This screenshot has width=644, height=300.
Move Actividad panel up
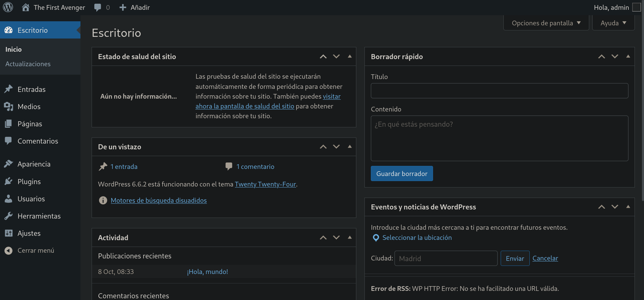pyautogui.click(x=323, y=237)
